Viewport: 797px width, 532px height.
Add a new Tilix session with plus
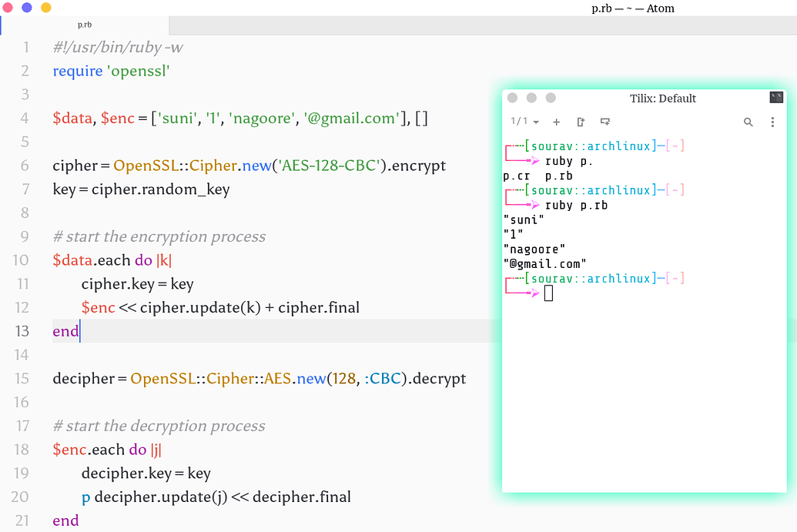tap(557, 122)
